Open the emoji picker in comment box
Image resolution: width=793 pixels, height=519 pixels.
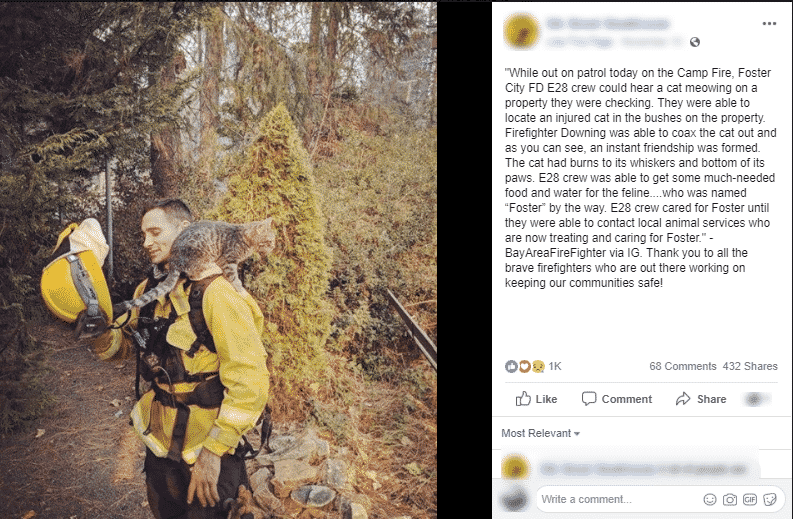pos(710,500)
